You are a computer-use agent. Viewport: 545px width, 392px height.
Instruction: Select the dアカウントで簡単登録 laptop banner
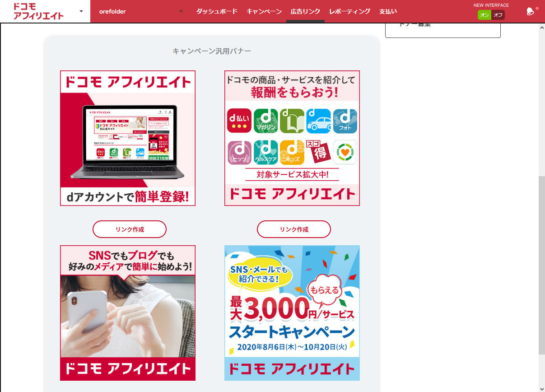point(128,138)
